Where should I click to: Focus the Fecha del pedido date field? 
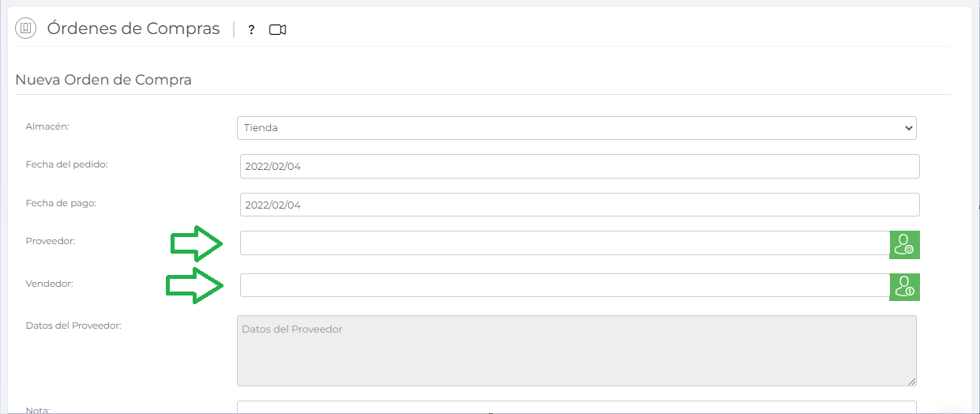point(580,166)
